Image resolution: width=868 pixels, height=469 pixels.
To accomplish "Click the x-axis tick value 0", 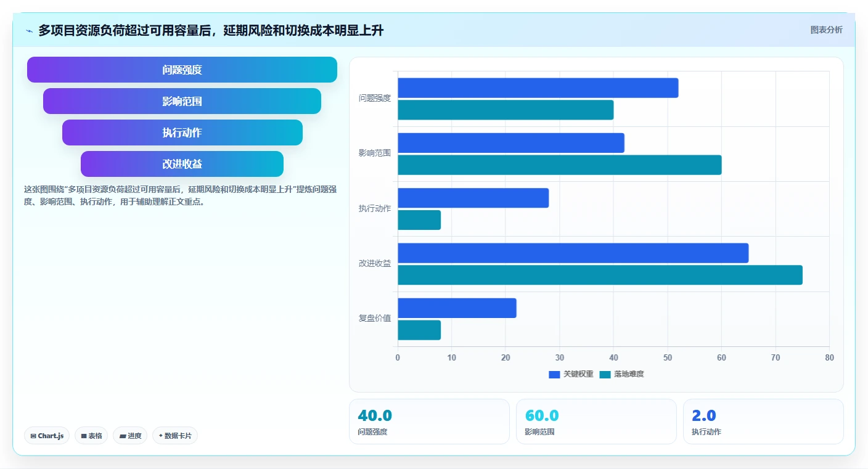I will point(398,357).
